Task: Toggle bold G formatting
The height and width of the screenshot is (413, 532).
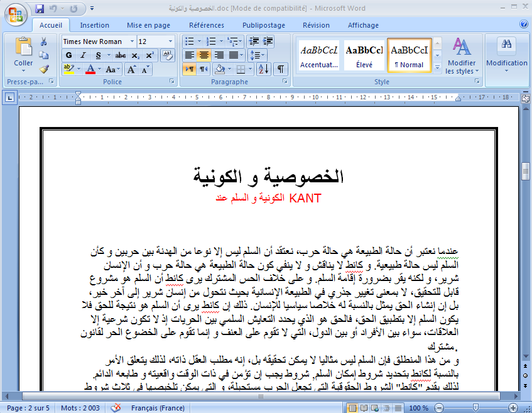Action: pos(68,55)
